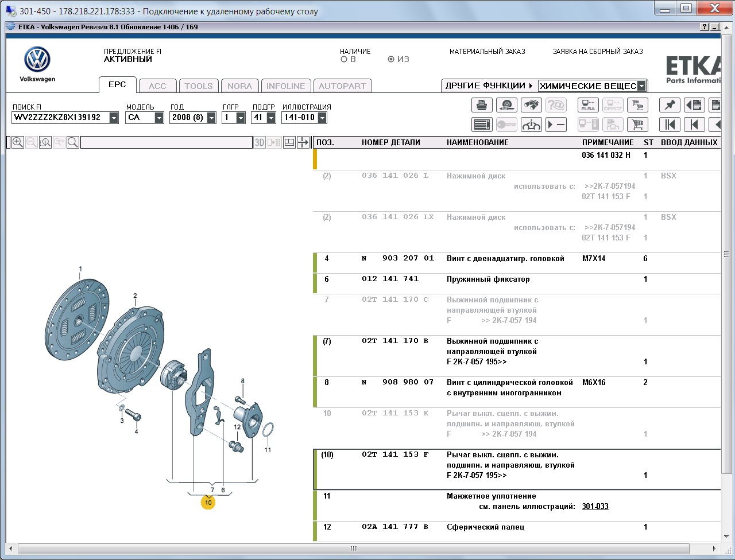The height and width of the screenshot is (560, 735).
Task: Open the ETKA help question mark
Action: coord(705,27)
